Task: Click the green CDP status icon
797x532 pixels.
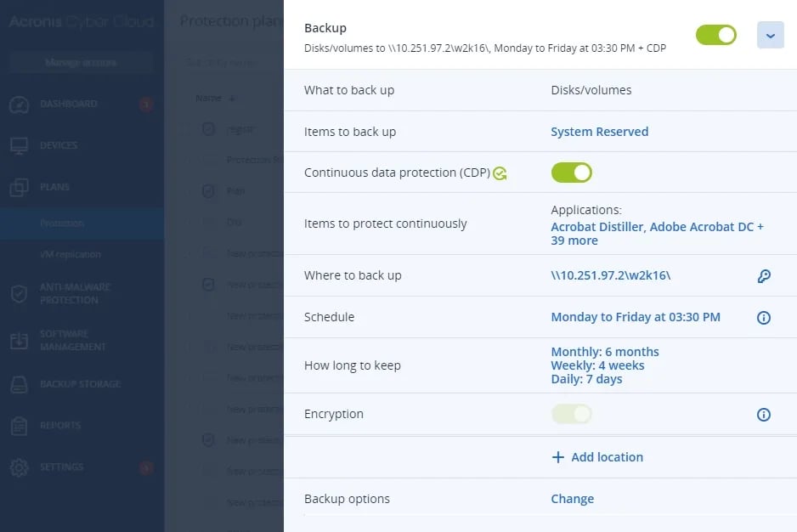Action: pyautogui.click(x=500, y=173)
